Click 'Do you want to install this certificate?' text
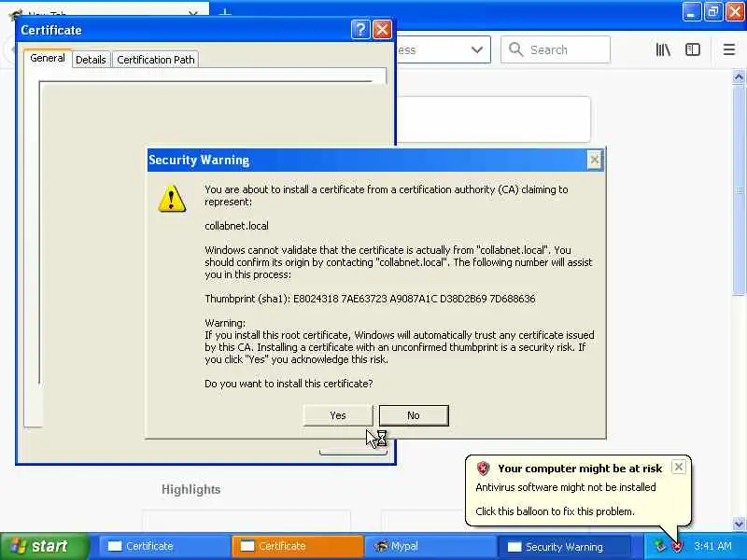747x560 pixels. pos(289,384)
